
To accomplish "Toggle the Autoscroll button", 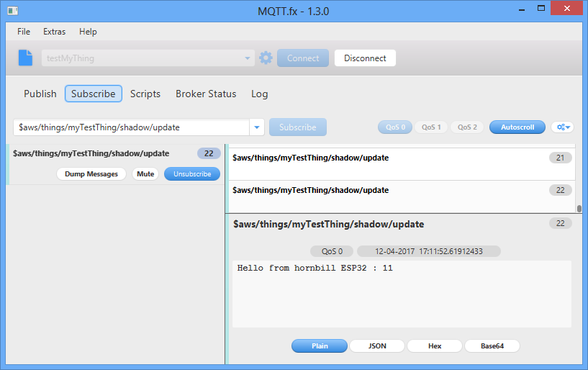I will (x=517, y=127).
